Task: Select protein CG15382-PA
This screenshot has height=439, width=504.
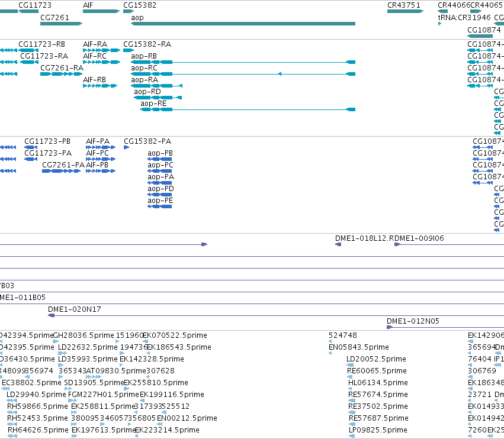Action: pyautogui.click(x=126, y=147)
